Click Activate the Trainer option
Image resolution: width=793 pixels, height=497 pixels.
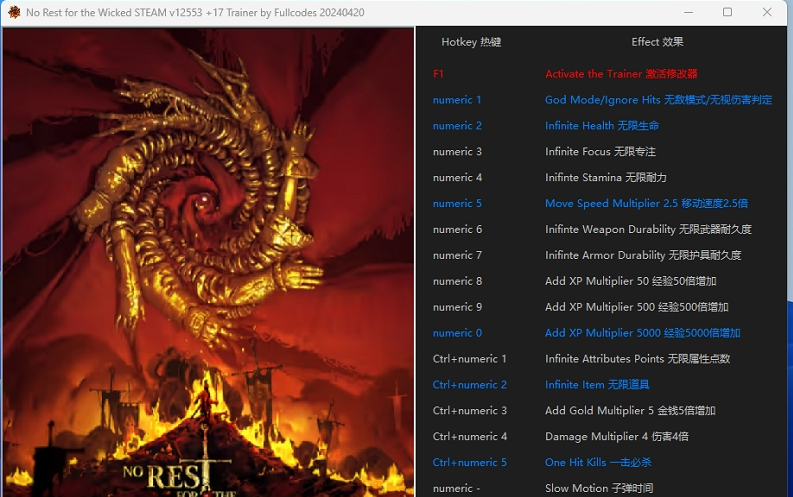(621, 74)
